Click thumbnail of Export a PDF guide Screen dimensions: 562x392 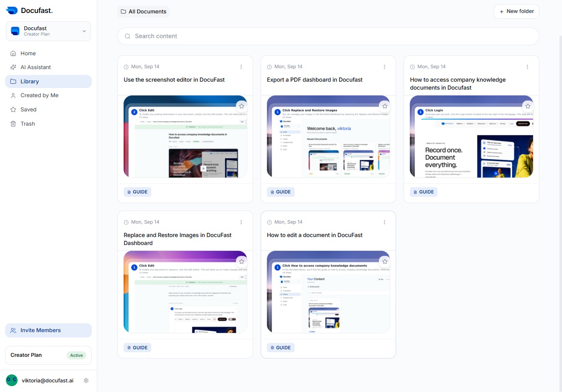click(x=329, y=137)
